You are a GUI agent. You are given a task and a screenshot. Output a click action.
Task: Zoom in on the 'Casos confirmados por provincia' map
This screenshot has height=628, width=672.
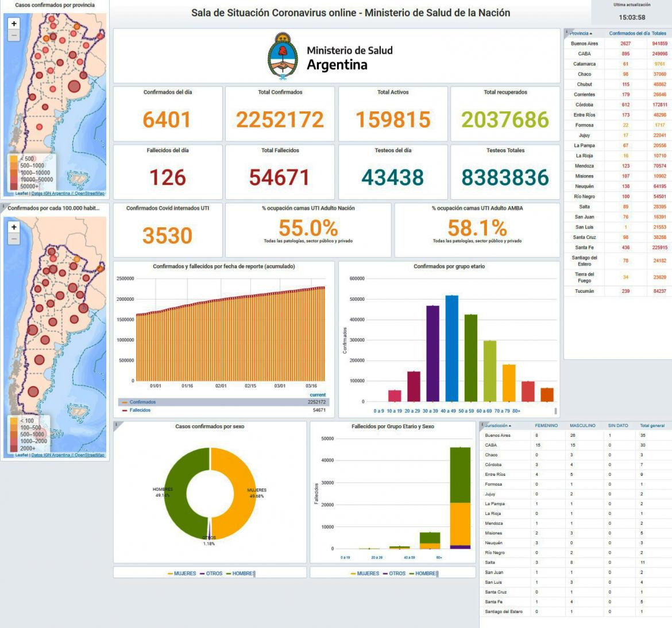coord(14,24)
